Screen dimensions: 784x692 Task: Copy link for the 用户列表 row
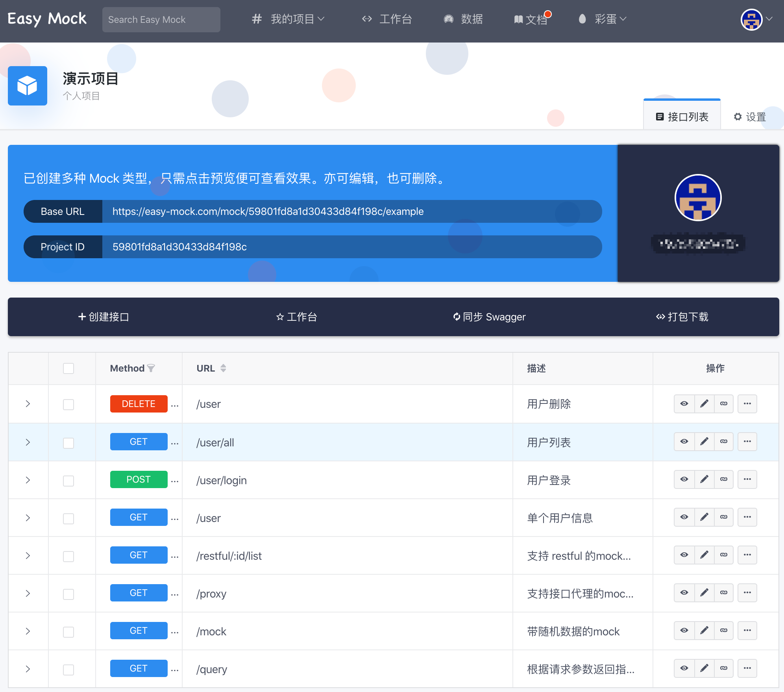coord(724,442)
